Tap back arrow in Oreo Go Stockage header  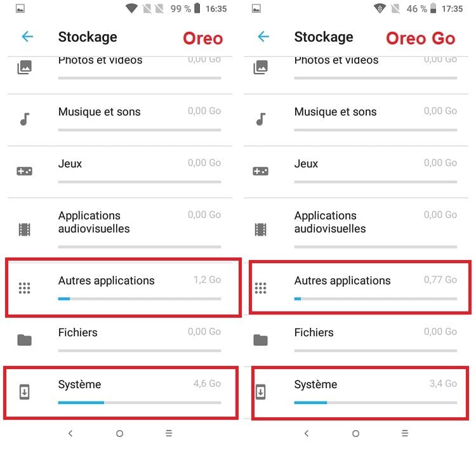click(x=263, y=37)
